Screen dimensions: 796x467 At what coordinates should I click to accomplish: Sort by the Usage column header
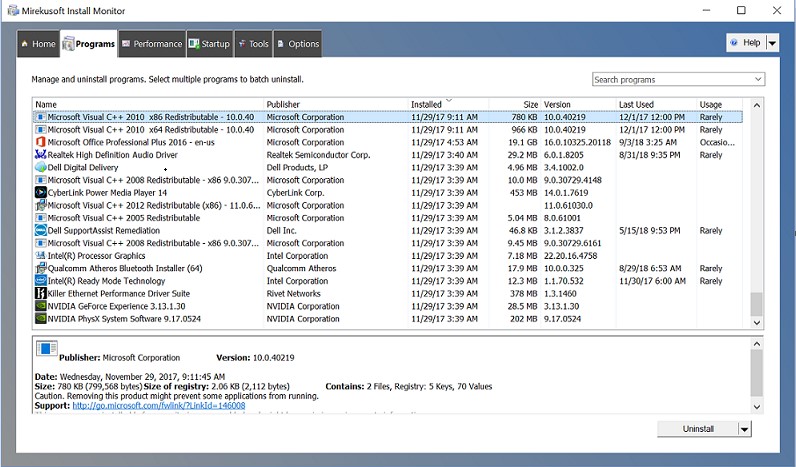point(720,104)
